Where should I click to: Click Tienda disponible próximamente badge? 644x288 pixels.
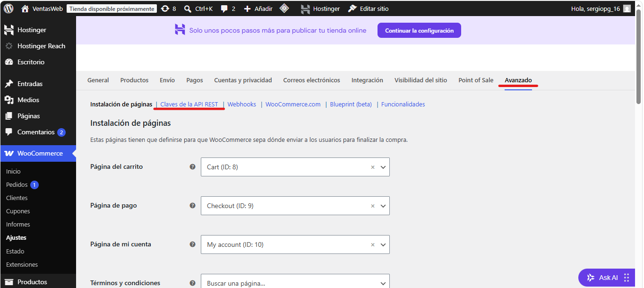(x=112, y=9)
